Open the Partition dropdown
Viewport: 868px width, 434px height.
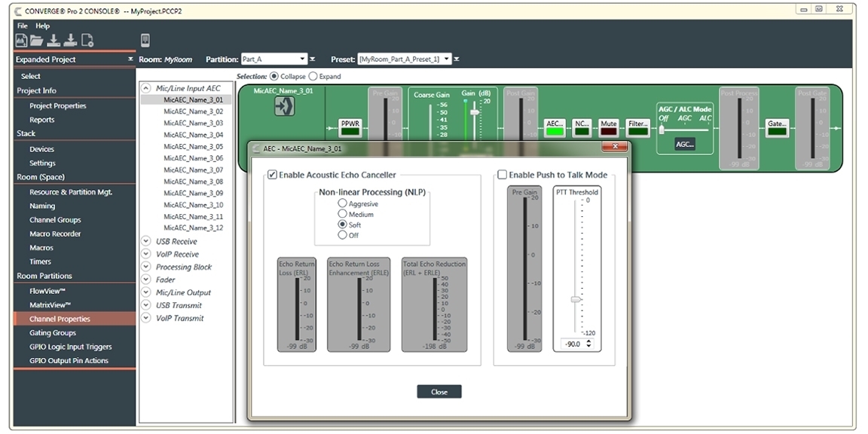pyautogui.click(x=302, y=59)
